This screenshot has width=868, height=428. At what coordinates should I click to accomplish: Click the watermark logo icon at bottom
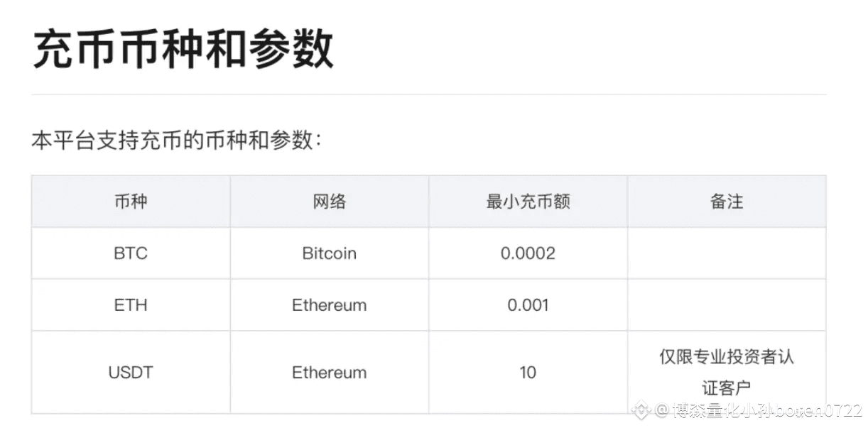coord(641,410)
